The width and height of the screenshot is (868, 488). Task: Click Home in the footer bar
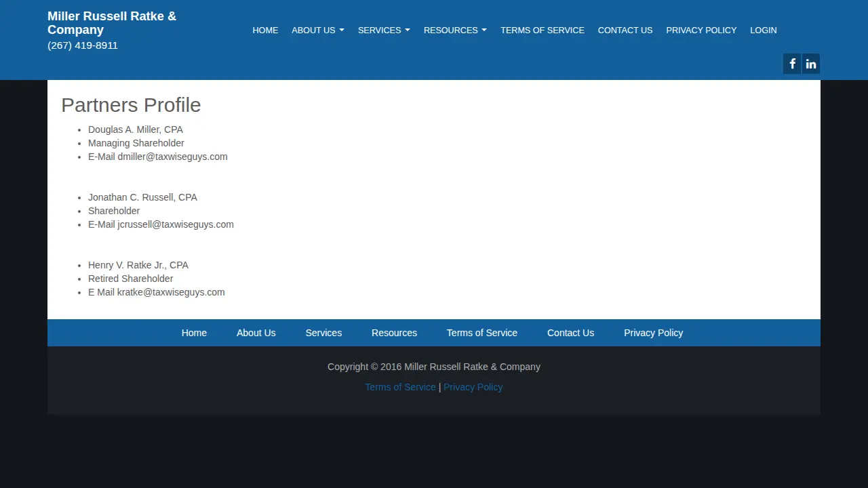click(194, 333)
